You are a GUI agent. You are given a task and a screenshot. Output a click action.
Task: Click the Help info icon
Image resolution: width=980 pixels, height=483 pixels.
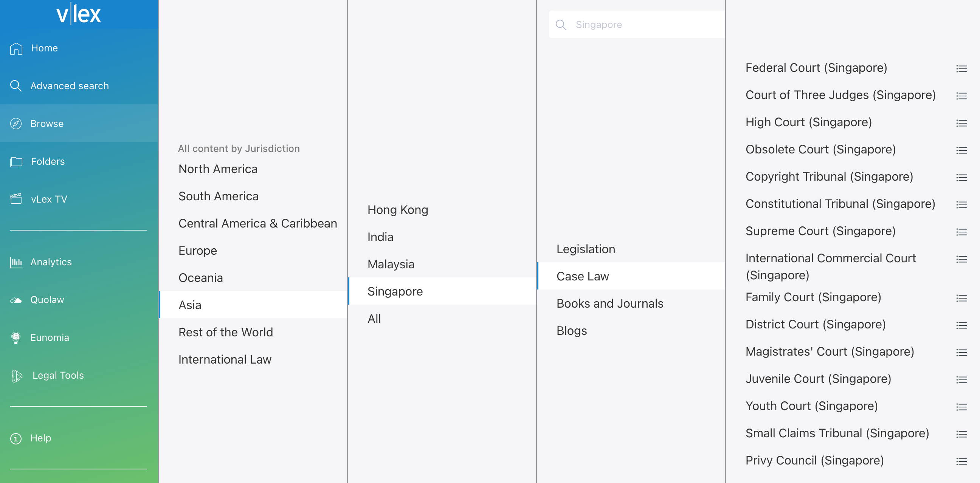point(16,438)
